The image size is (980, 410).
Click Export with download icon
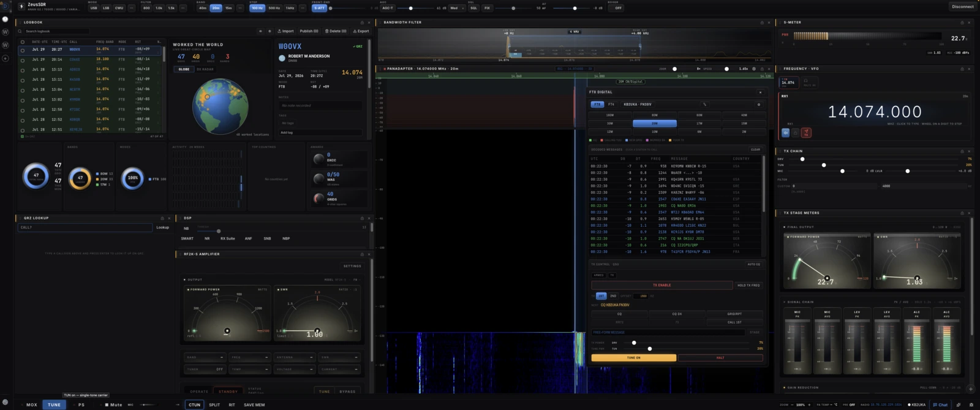[361, 31]
